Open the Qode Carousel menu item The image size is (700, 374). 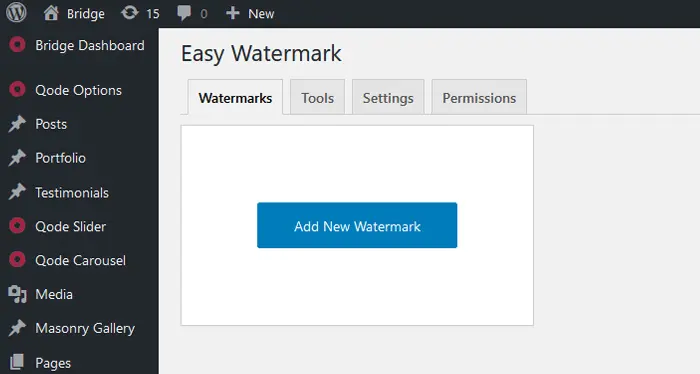coord(79,260)
